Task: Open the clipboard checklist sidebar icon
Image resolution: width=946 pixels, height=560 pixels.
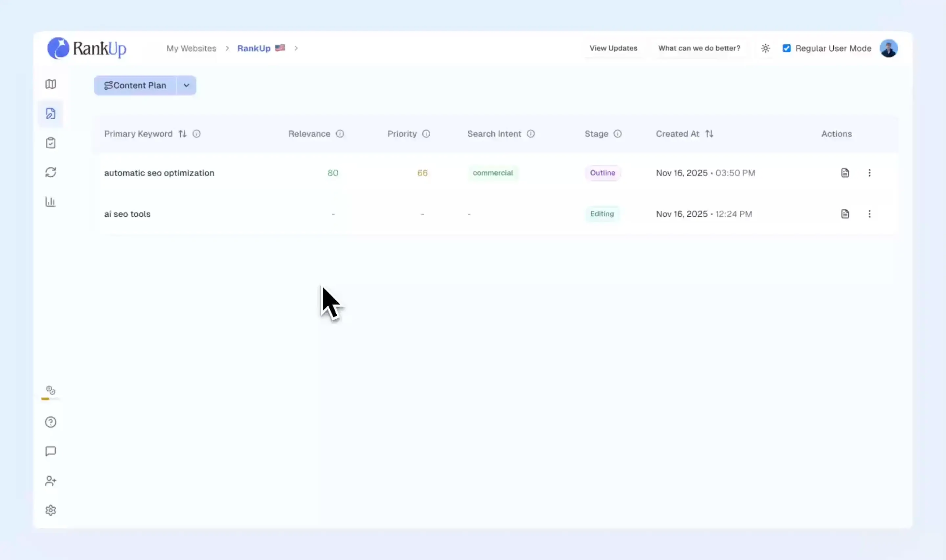Action: point(51,143)
